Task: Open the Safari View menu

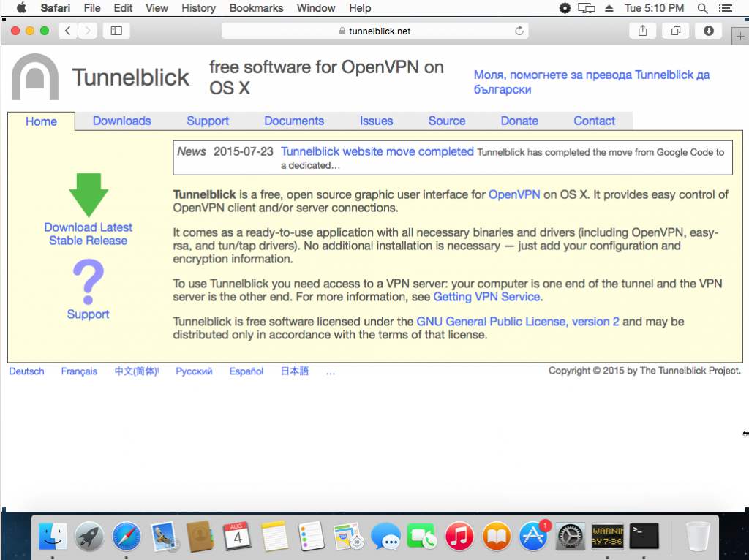Action: click(x=157, y=8)
